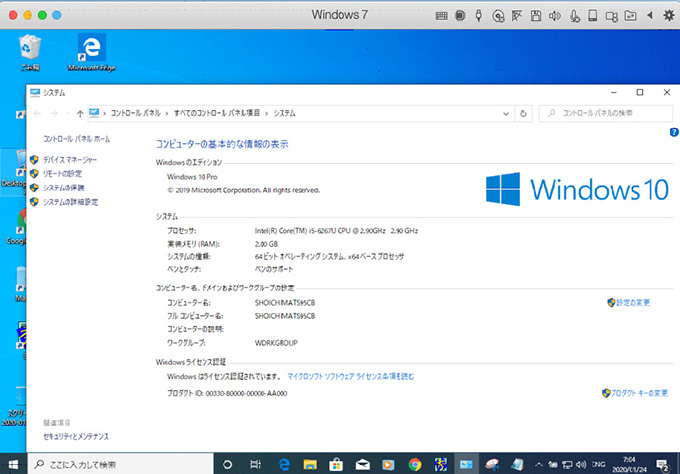Open Task View on the taskbar
The width and height of the screenshot is (680, 474).
point(256,465)
